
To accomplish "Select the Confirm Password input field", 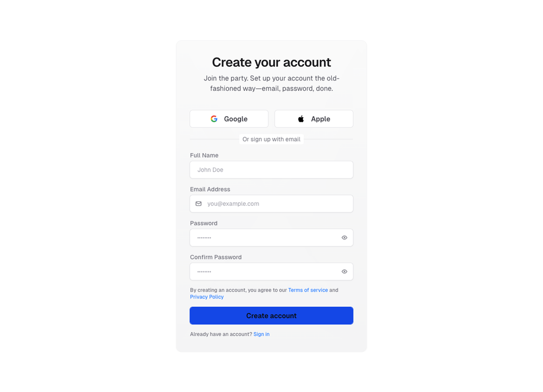I will 271,271.
